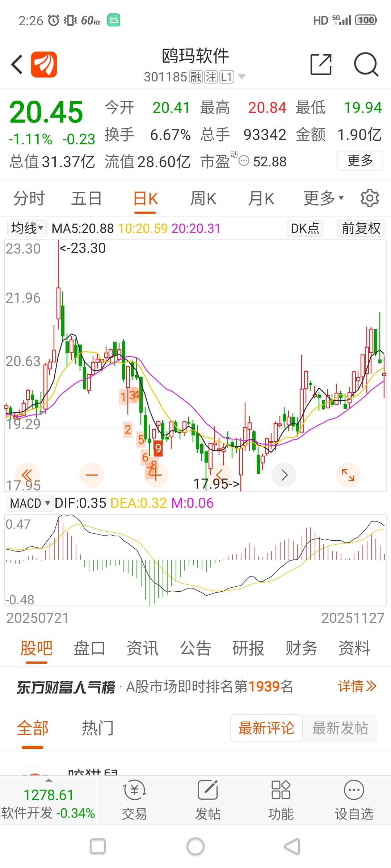Open 详情 popularity ranking details link
This screenshot has height=868, width=391.
click(357, 686)
